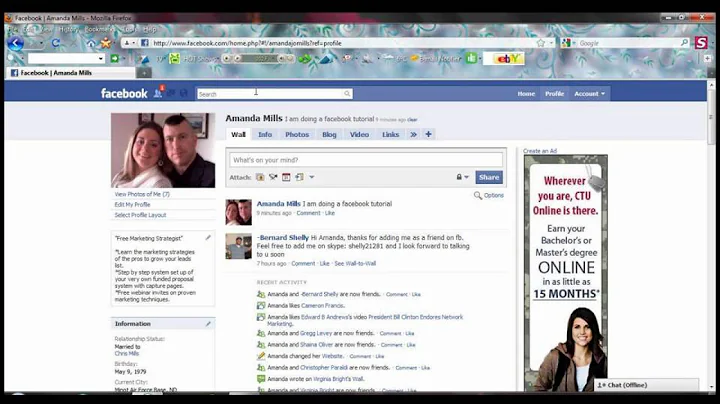
Task: Click the CTU Online advertisement
Action: tap(566, 273)
